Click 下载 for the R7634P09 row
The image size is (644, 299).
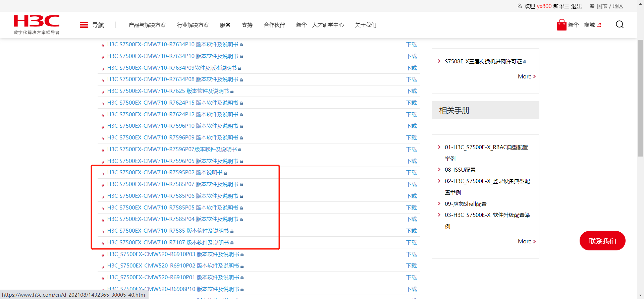point(412,68)
